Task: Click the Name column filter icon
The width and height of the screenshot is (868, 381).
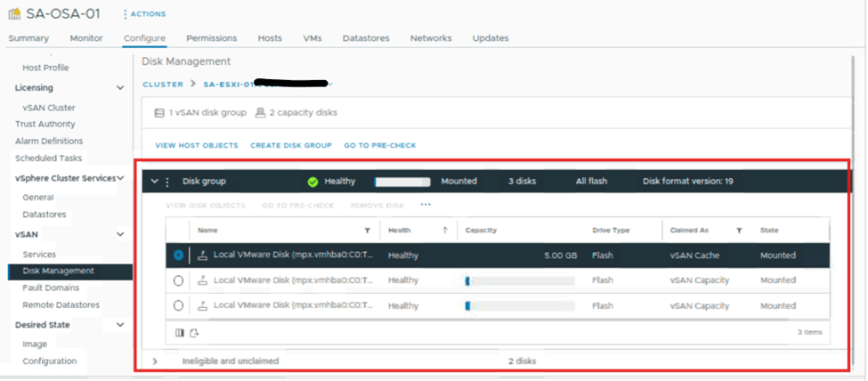Action: 368,231
